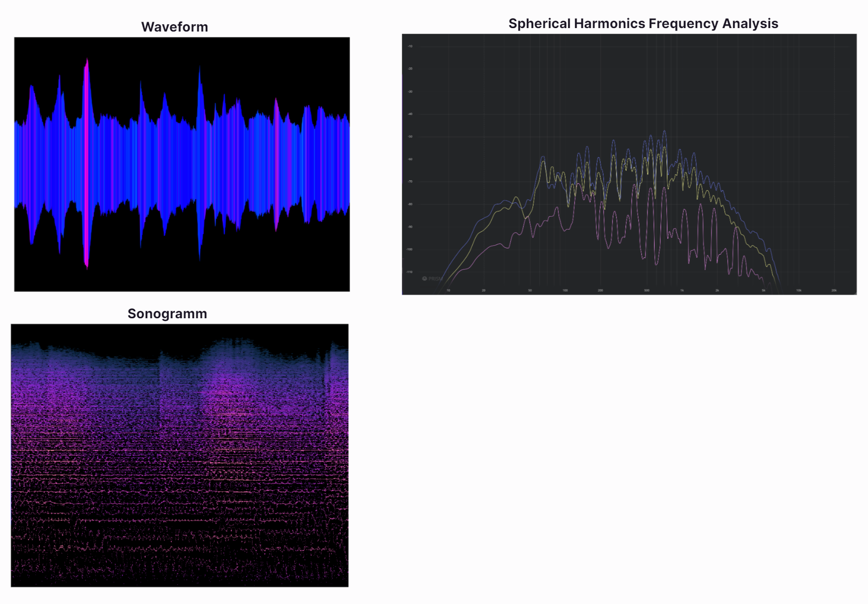The width and height of the screenshot is (868, 604).
Task: Click the Spherical Harmonics Frequency Analysis title
Action: pos(643,24)
